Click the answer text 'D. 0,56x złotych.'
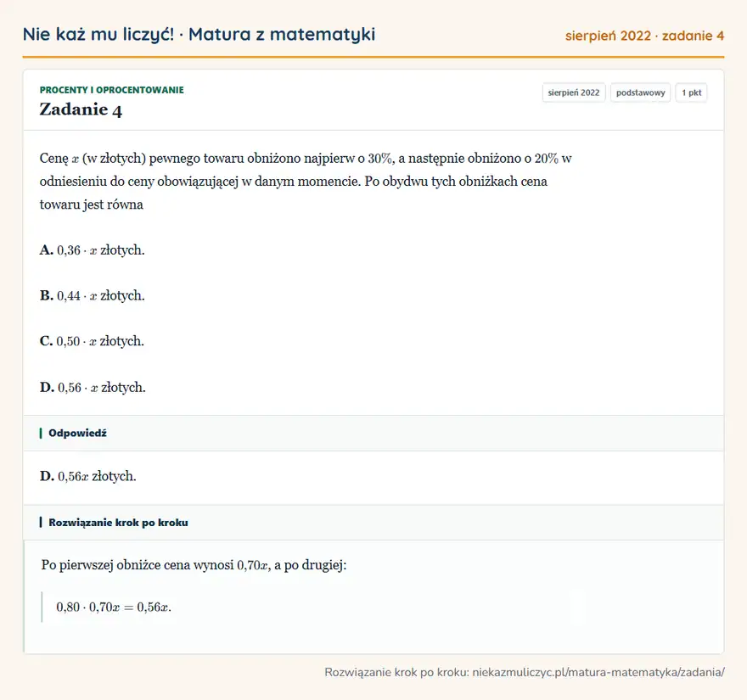 [x=88, y=476]
